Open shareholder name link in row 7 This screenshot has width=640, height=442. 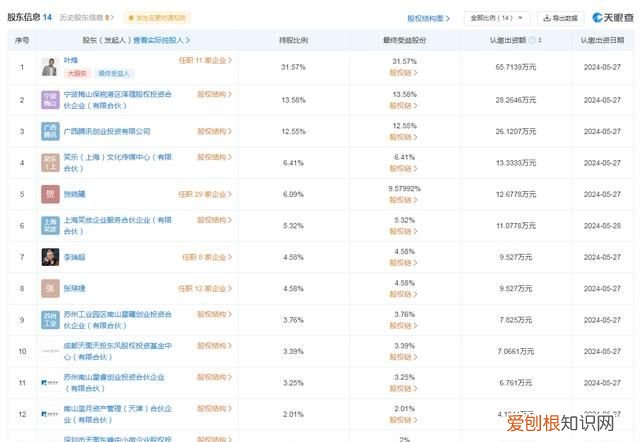(x=74, y=257)
